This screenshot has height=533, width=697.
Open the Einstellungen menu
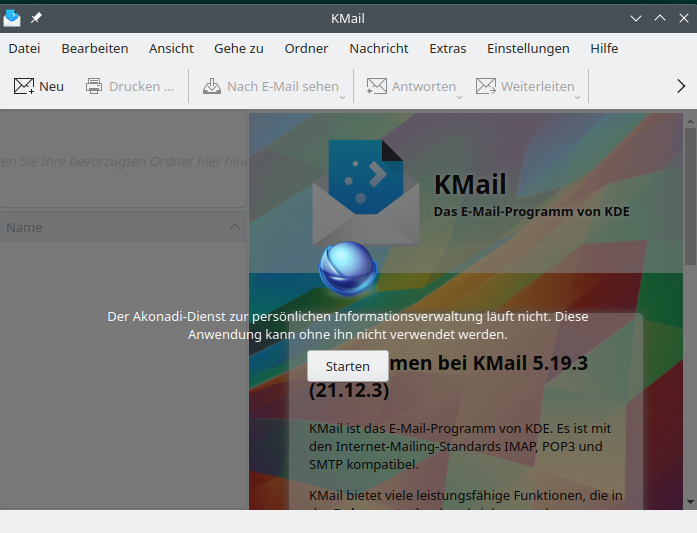(x=528, y=48)
